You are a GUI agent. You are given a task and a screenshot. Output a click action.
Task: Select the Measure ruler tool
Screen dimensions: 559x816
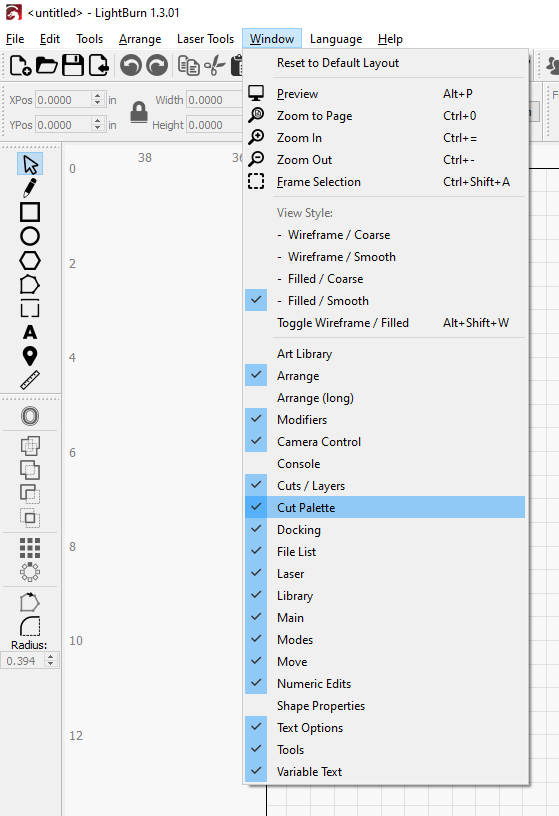30,380
